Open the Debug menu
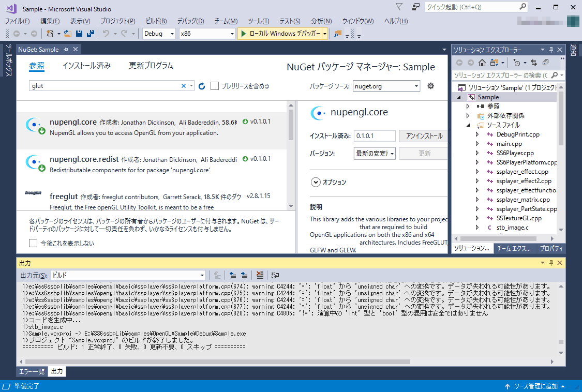The image size is (582, 392). (x=190, y=21)
